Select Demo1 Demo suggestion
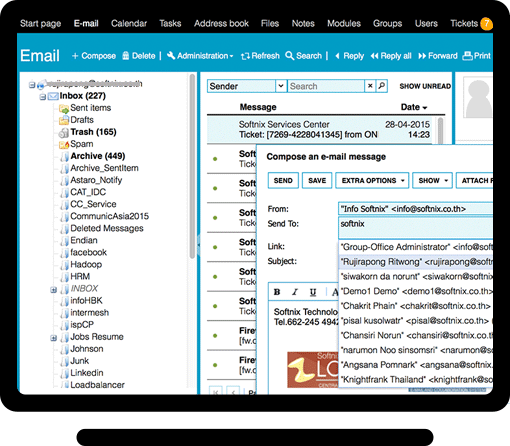 click(416, 291)
